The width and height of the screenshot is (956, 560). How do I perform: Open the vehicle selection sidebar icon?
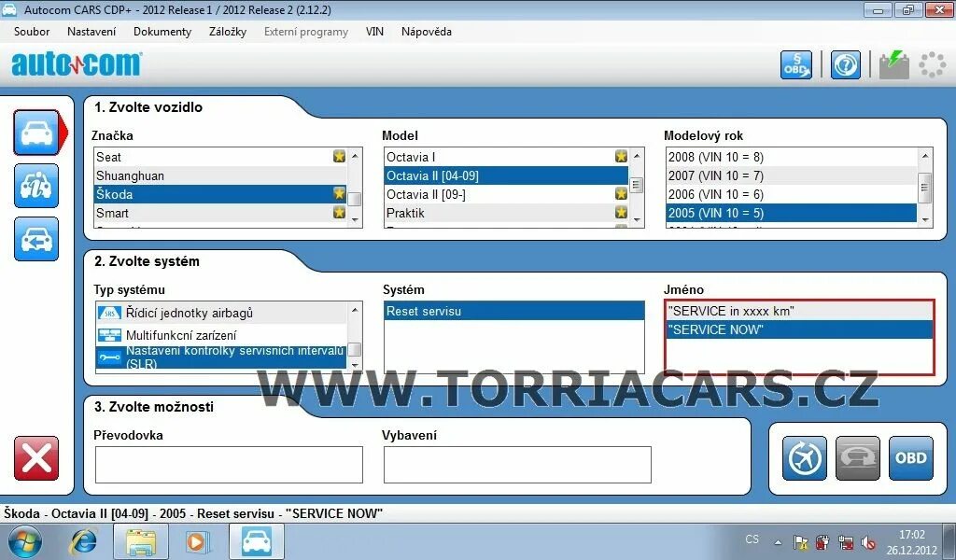(36, 133)
